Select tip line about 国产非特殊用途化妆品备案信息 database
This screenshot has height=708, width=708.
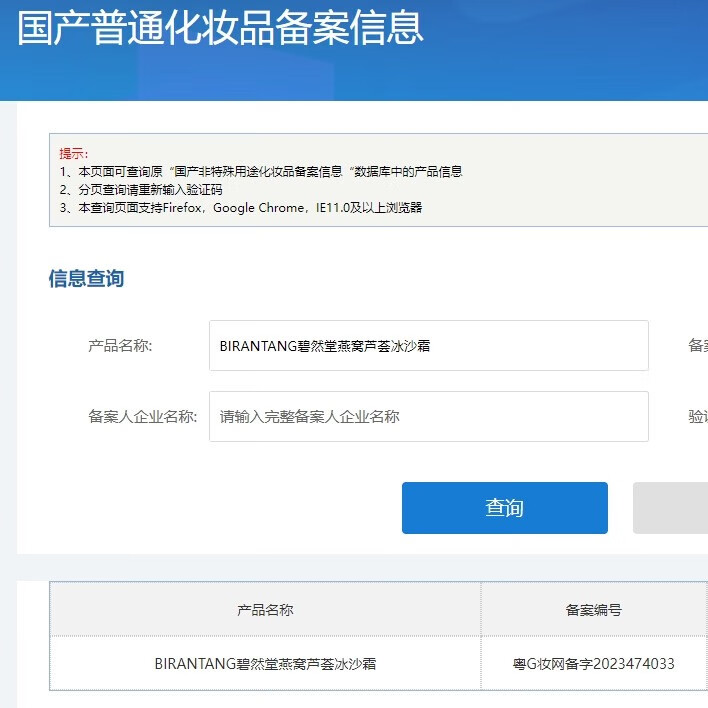(261, 172)
